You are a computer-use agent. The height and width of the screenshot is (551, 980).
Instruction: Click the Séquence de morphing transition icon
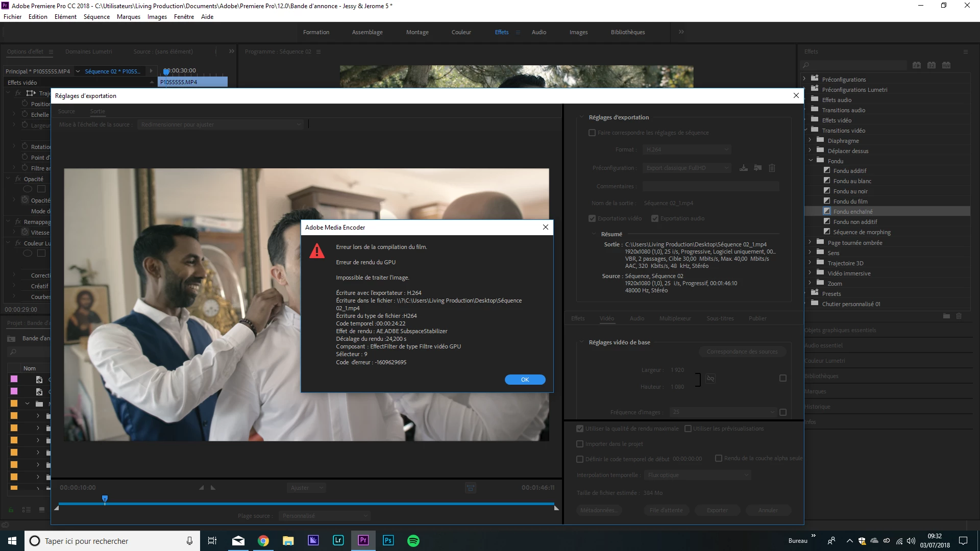(827, 232)
